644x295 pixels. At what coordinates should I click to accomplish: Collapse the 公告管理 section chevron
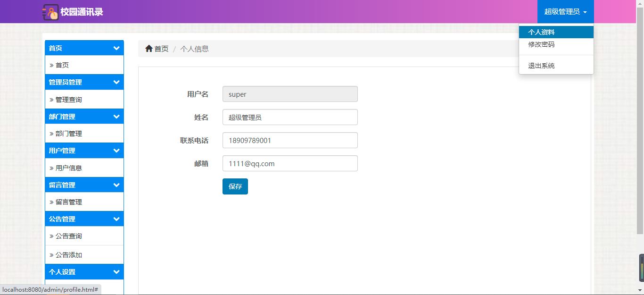tap(116, 219)
